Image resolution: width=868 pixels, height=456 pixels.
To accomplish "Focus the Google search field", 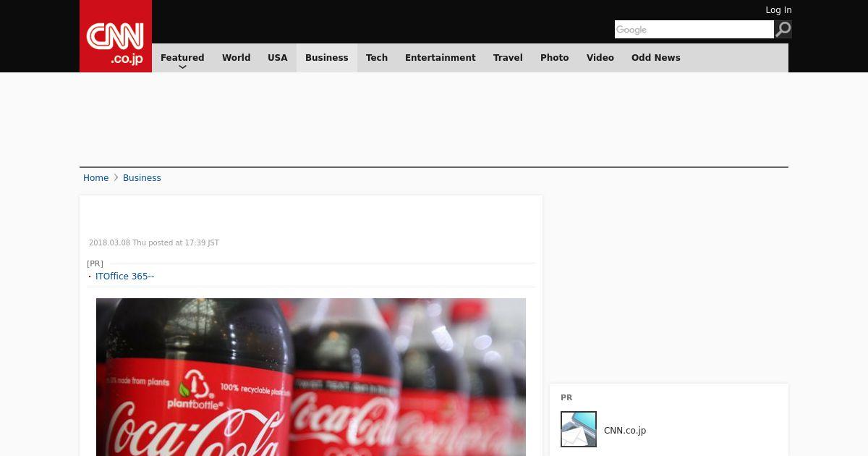I will tap(694, 29).
